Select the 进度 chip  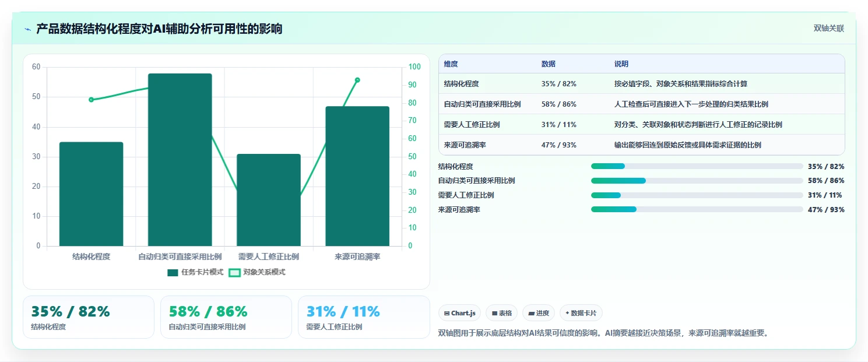click(539, 313)
